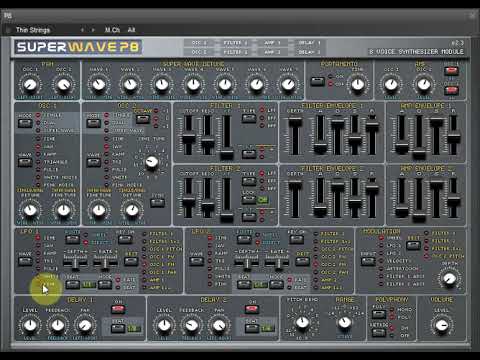Screen dimensions: 480x360
Task: Click the Volume Level knob
Action: click(x=442, y=325)
